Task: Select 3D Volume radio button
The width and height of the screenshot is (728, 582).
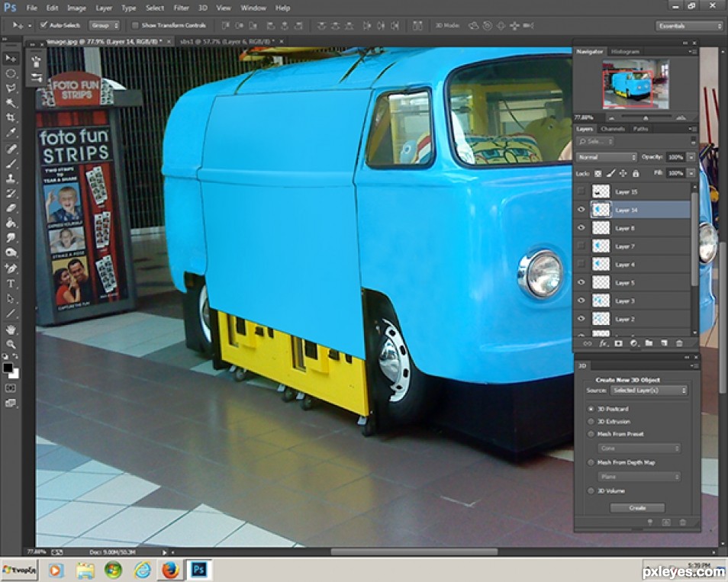Action: click(591, 490)
